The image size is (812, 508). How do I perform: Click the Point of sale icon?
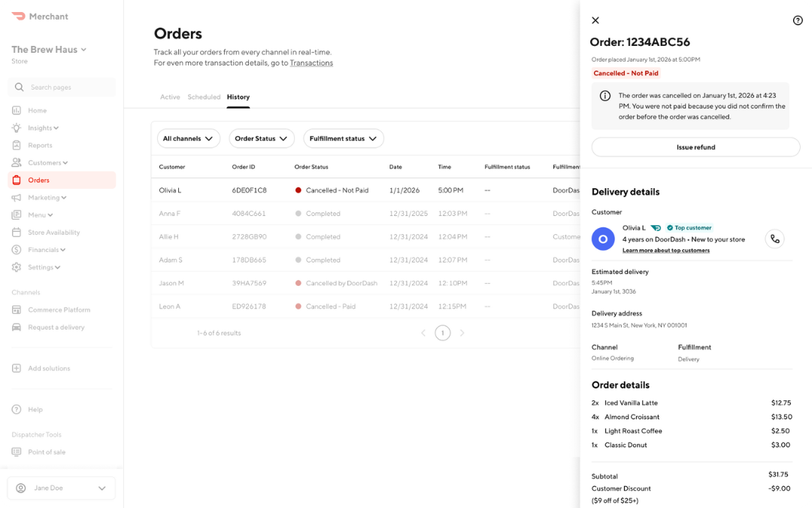click(15, 452)
